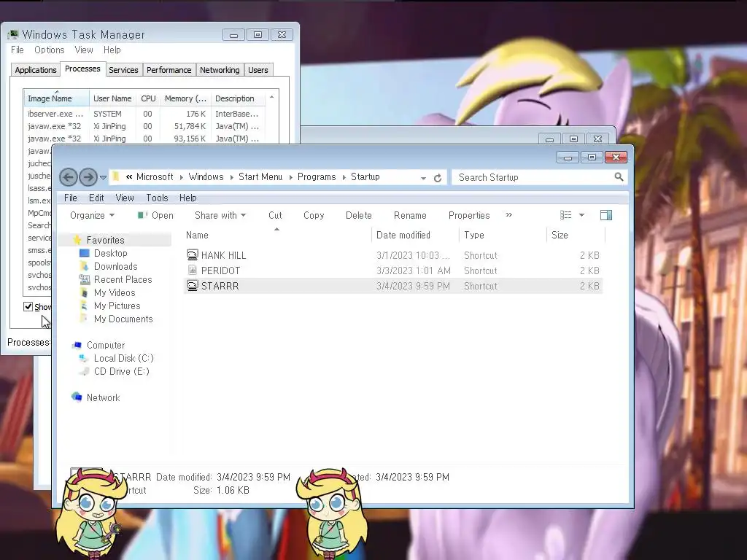Change your view icon
The width and height of the screenshot is (747, 560).
(x=565, y=215)
